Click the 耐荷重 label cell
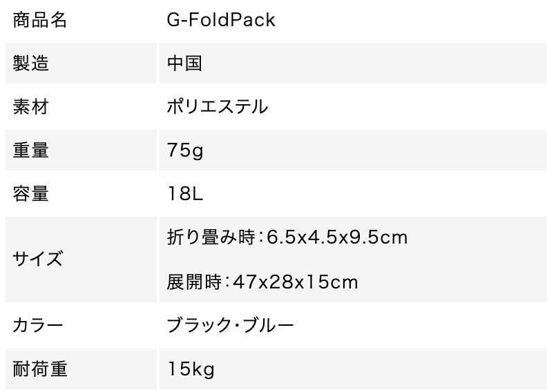 [40, 369]
